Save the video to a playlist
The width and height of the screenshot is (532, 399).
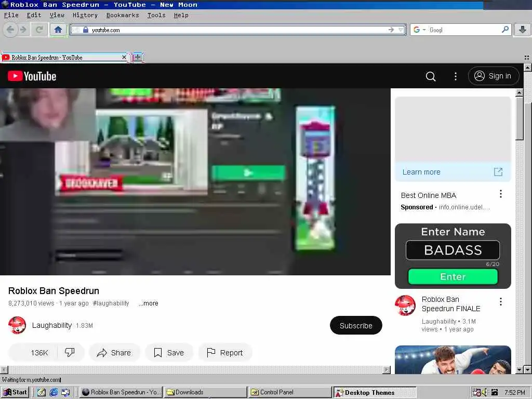169,353
